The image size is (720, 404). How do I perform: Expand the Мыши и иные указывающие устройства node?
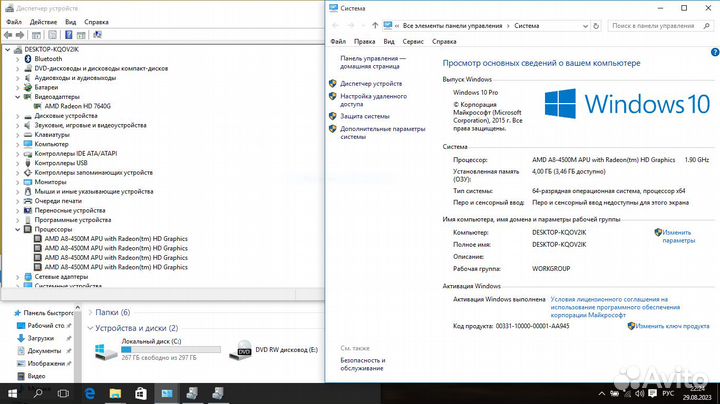(17, 191)
